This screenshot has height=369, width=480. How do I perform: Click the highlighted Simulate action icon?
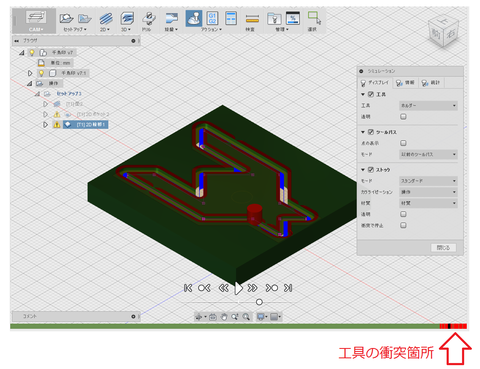point(194,18)
